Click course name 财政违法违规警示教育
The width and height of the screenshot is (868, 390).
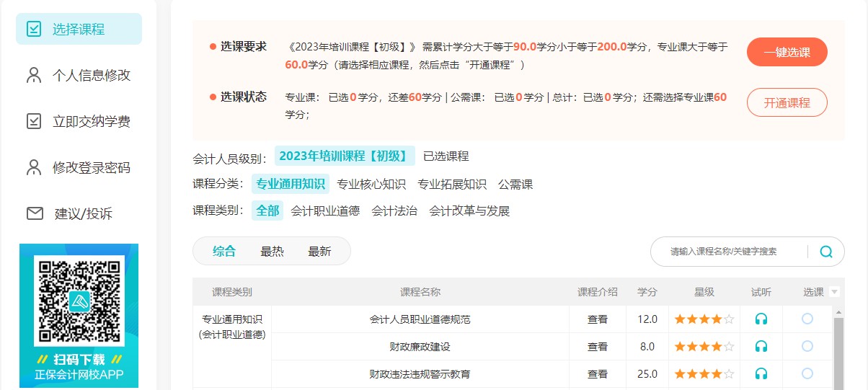420,373
